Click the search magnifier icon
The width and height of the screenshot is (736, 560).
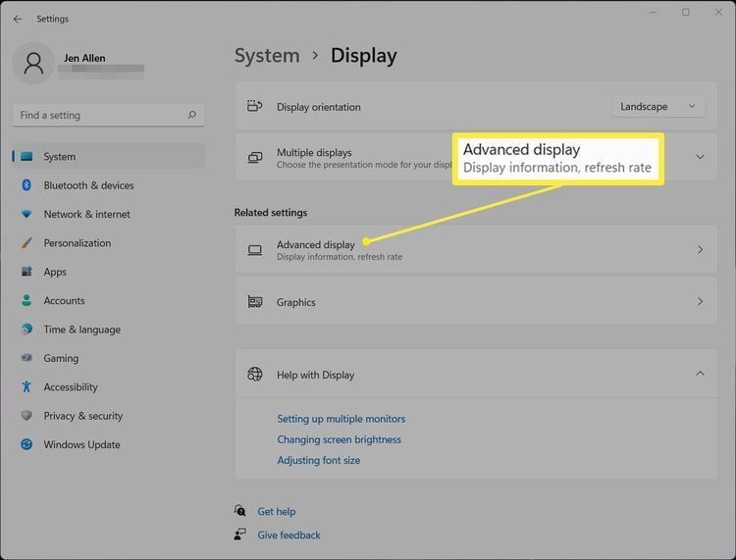coord(192,115)
